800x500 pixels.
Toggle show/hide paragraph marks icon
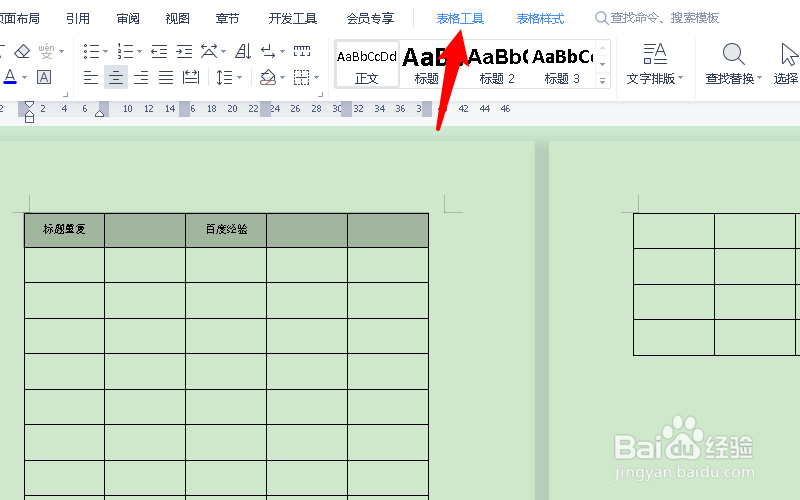pos(268,51)
